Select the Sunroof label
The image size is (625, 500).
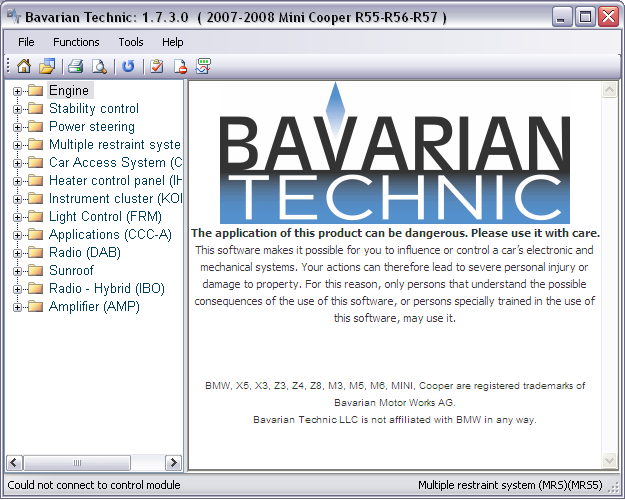(71, 270)
